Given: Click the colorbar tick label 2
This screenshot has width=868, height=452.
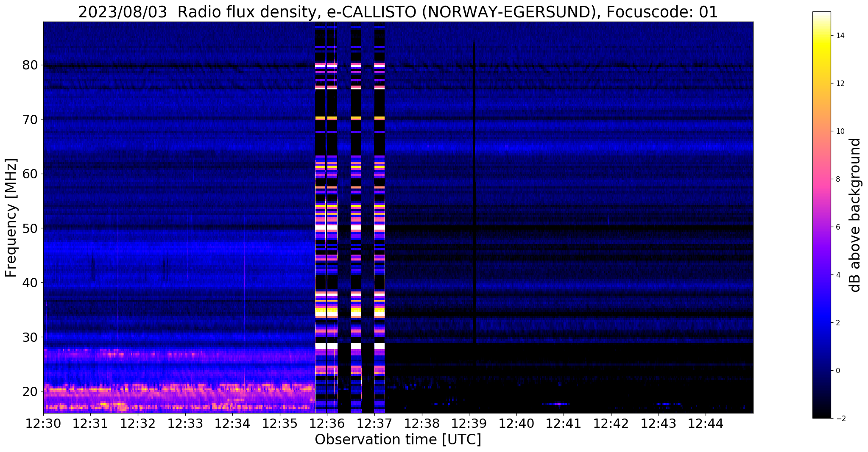Looking at the screenshot, I should (838, 323).
